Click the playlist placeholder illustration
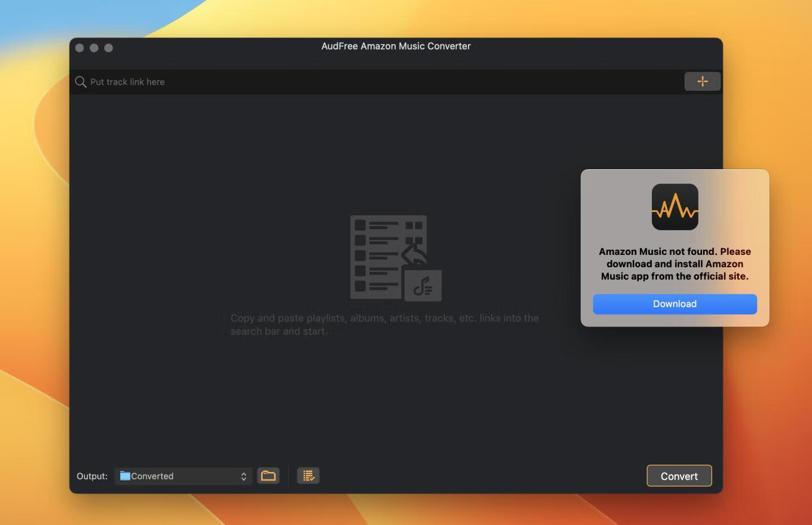 (389, 257)
